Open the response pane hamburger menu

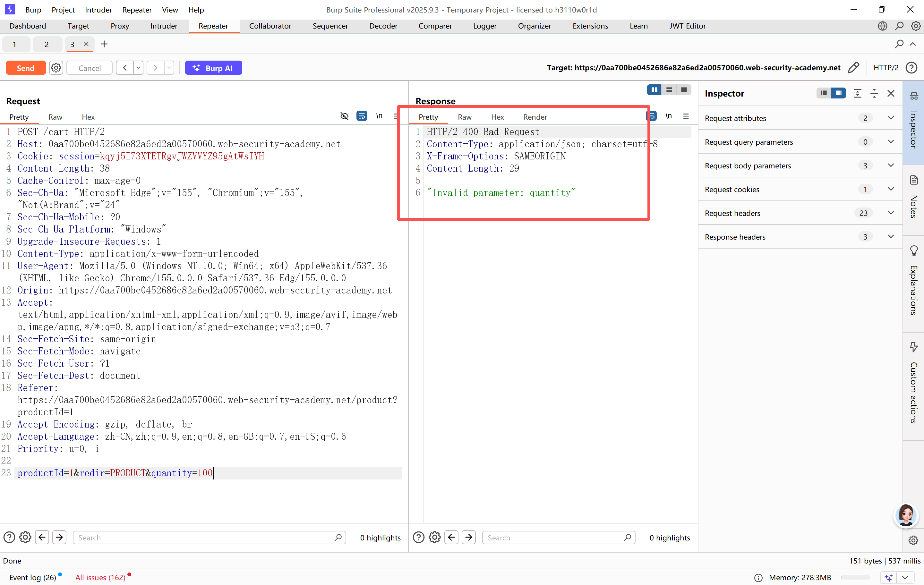click(686, 116)
